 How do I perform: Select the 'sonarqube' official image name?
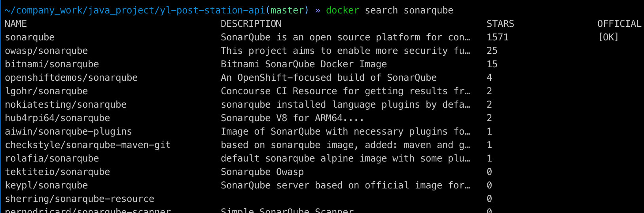coord(30,38)
